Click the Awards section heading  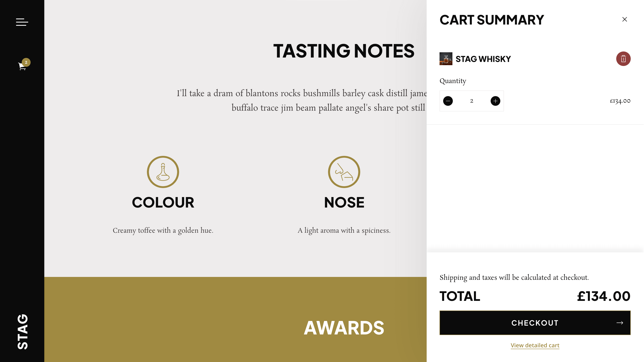pyautogui.click(x=344, y=328)
